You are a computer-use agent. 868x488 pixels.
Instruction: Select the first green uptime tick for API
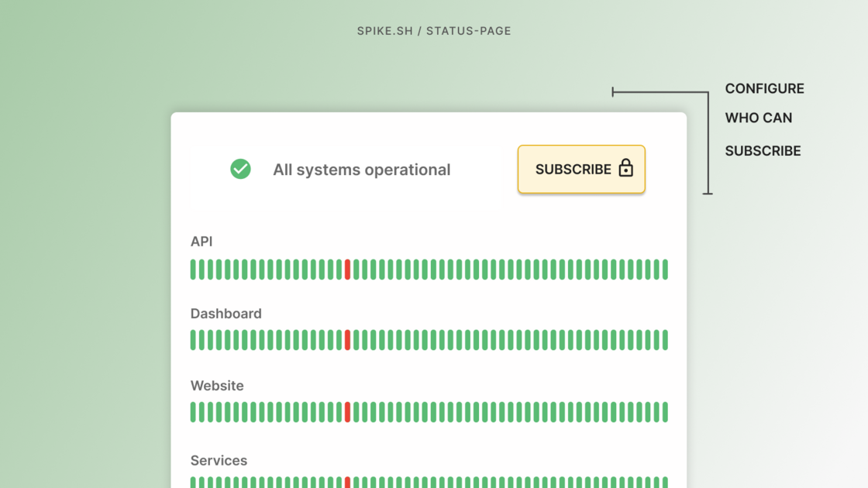(x=193, y=269)
